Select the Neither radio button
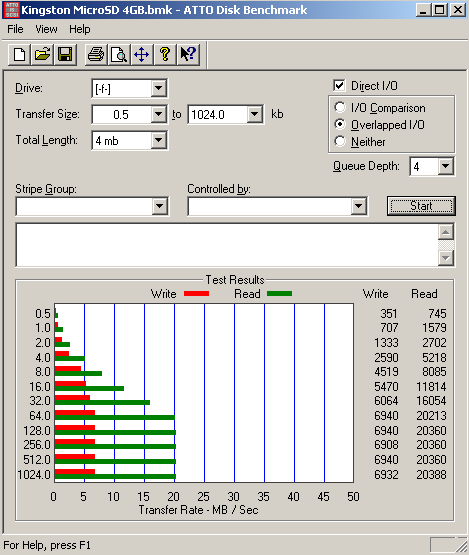 coord(339,141)
